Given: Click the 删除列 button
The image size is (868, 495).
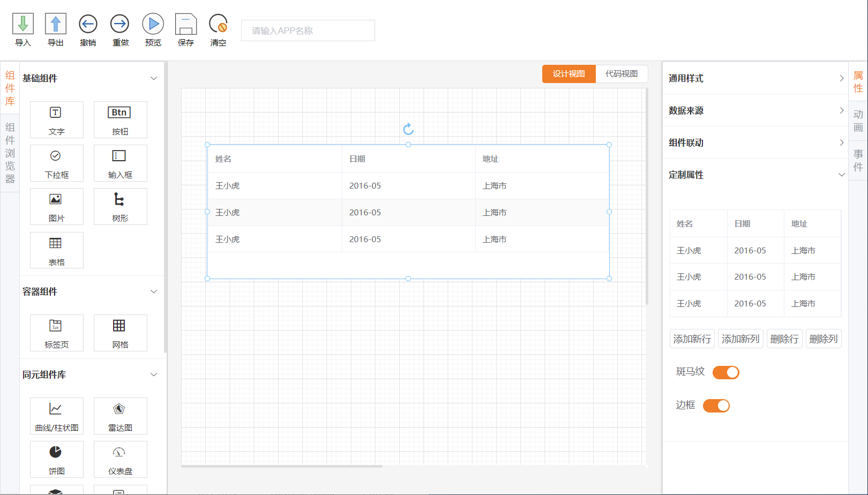Looking at the screenshot, I should (824, 339).
